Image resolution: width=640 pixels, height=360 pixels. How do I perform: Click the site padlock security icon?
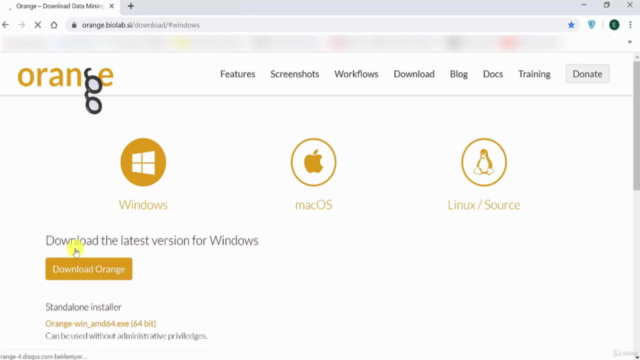coord(74,25)
